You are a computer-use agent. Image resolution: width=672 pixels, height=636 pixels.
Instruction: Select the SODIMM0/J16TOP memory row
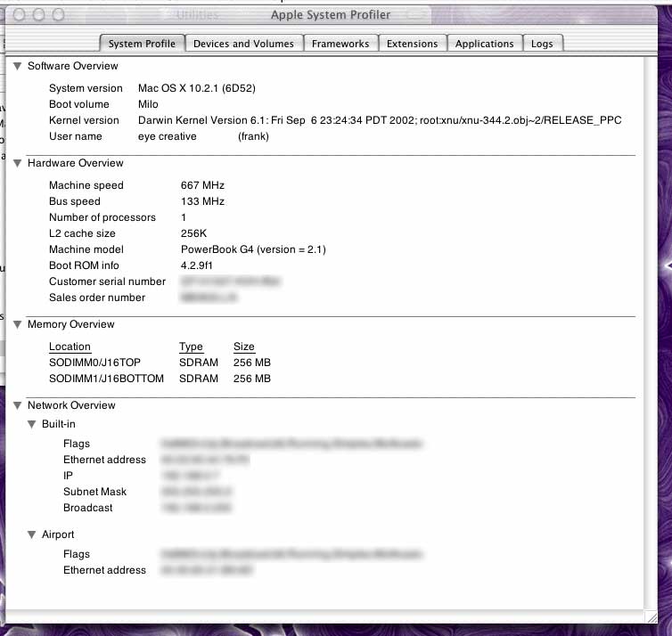[160, 363]
